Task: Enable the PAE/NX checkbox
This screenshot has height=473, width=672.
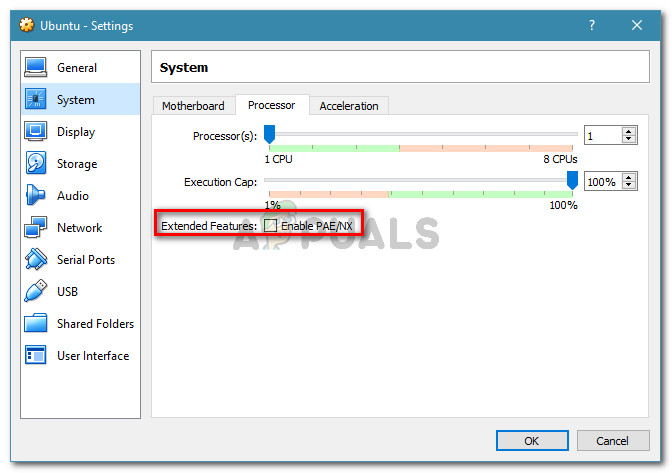Action: [270, 225]
